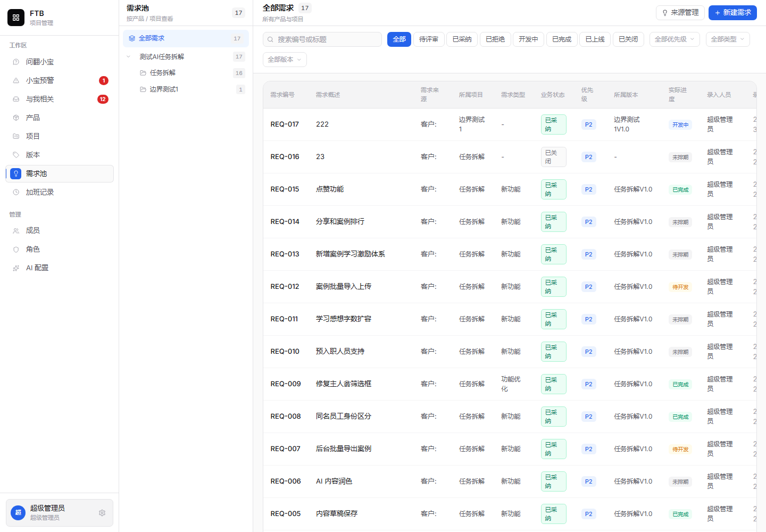The height and width of the screenshot is (532, 766).
Task: Open AI 配置 settings page
Action: pos(60,268)
